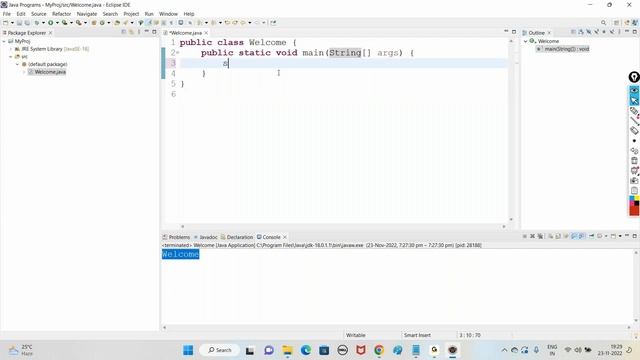Click the External Tools toolbar icon
This screenshot has width=640, height=360.
(78, 23)
